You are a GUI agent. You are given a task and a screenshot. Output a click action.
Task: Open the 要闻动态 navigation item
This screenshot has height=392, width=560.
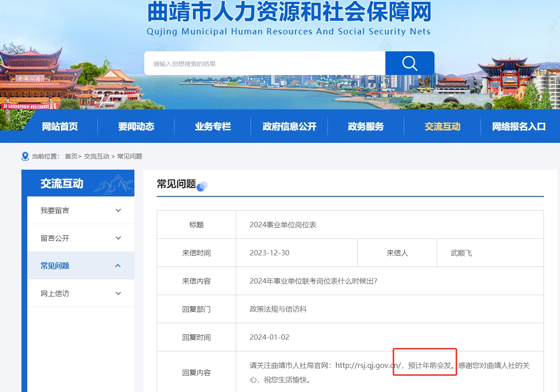tap(136, 126)
